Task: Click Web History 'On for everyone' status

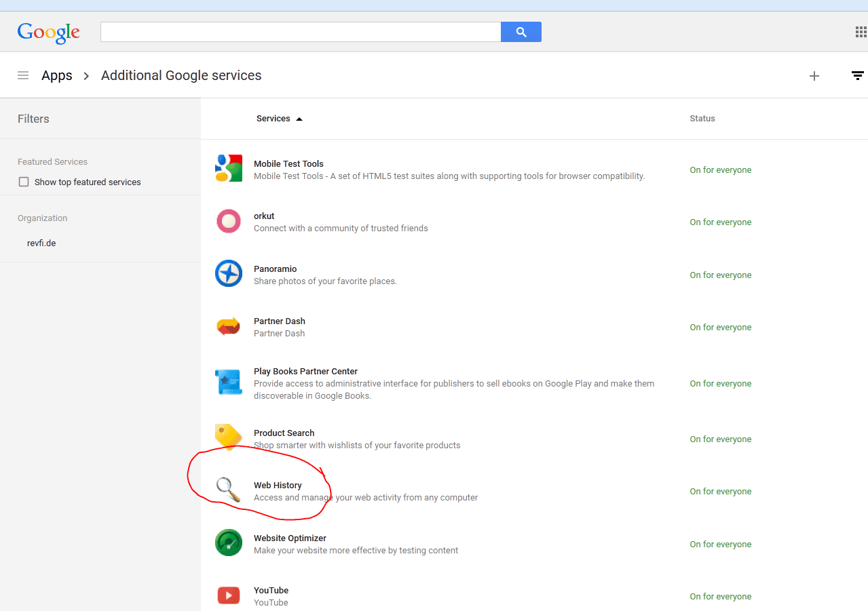Action: [x=721, y=491]
